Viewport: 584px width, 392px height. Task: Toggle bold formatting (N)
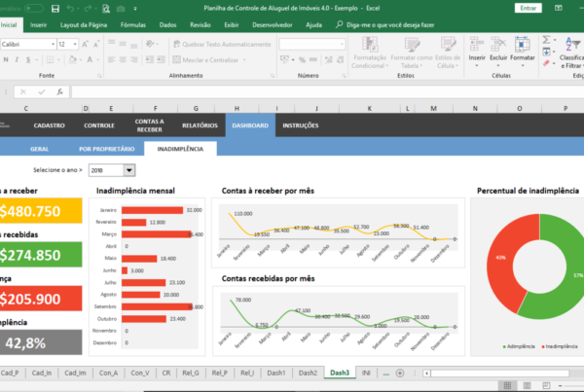(6, 59)
